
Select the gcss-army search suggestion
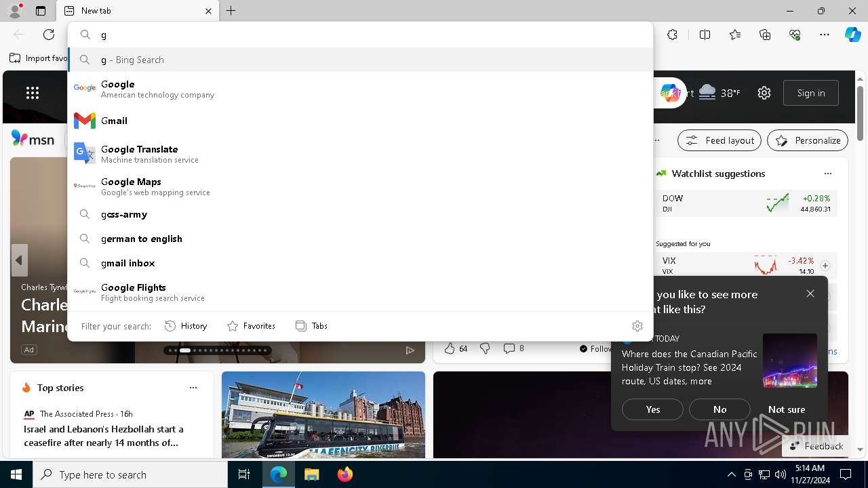tap(360, 214)
